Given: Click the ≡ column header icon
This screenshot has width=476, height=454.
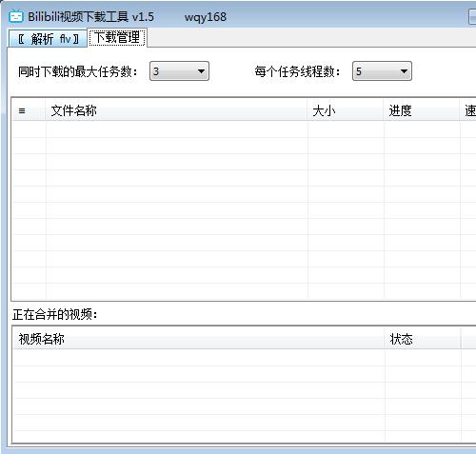Looking at the screenshot, I should [x=22, y=110].
